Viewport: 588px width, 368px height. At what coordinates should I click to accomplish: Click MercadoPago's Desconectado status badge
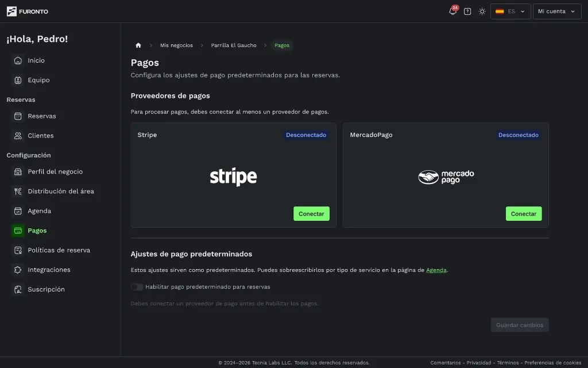tap(519, 135)
